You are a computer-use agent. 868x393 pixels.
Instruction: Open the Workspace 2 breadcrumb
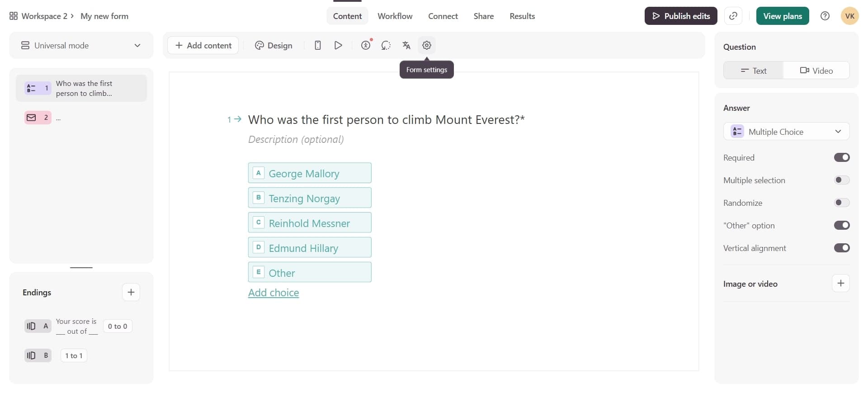(44, 16)
